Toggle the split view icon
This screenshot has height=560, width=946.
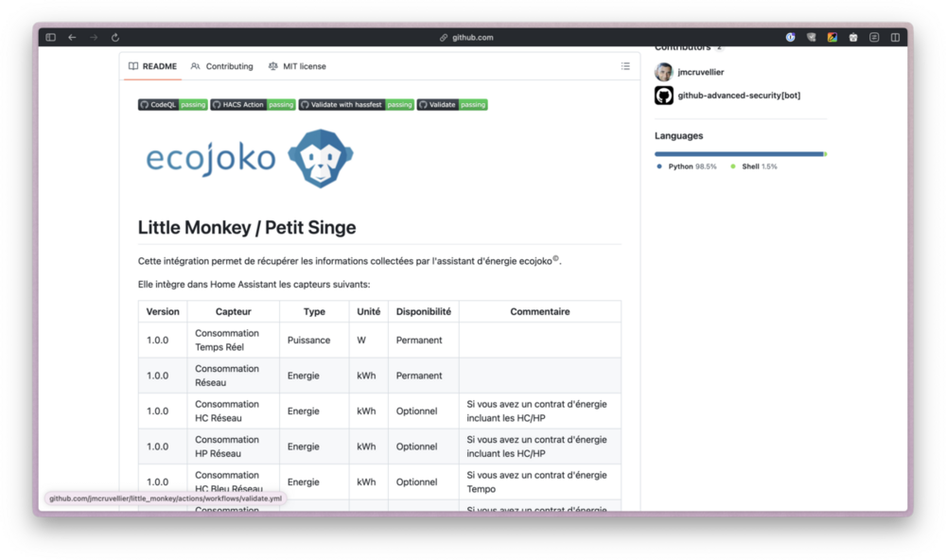point(895,38)
